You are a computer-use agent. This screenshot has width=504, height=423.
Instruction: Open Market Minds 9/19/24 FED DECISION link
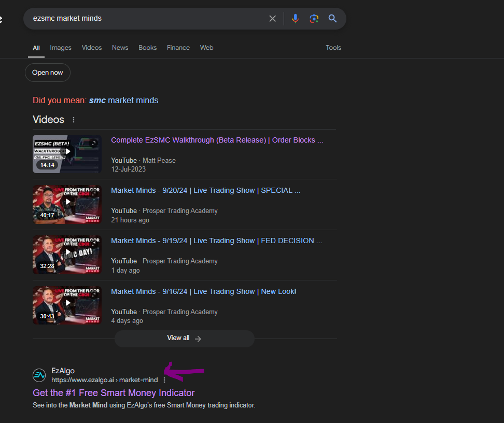pos(217,241)
